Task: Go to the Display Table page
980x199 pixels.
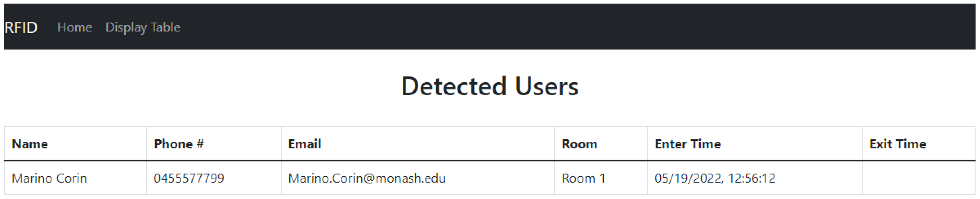Action: (143, 27)
